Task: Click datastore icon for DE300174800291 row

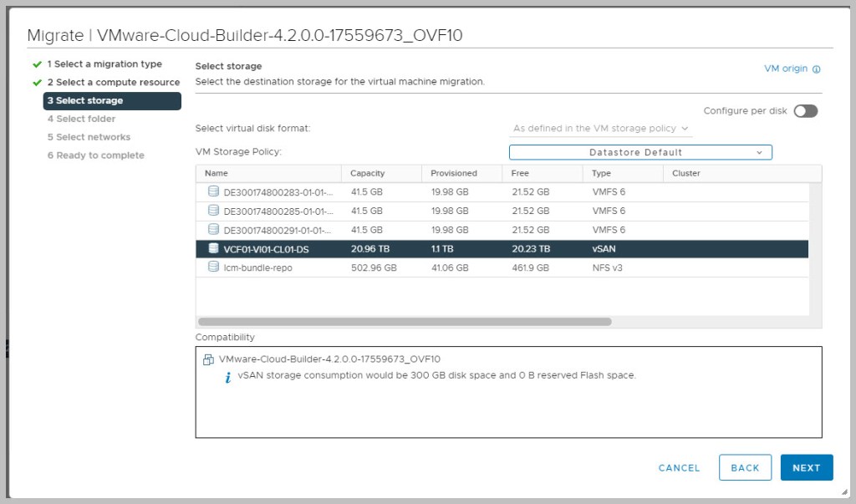Action: pos(213,230)
